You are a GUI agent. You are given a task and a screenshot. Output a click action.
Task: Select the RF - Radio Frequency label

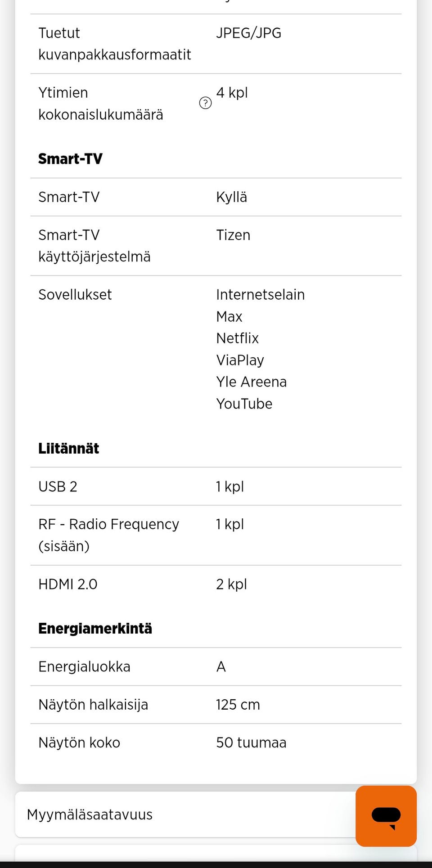tap(108, 525)
